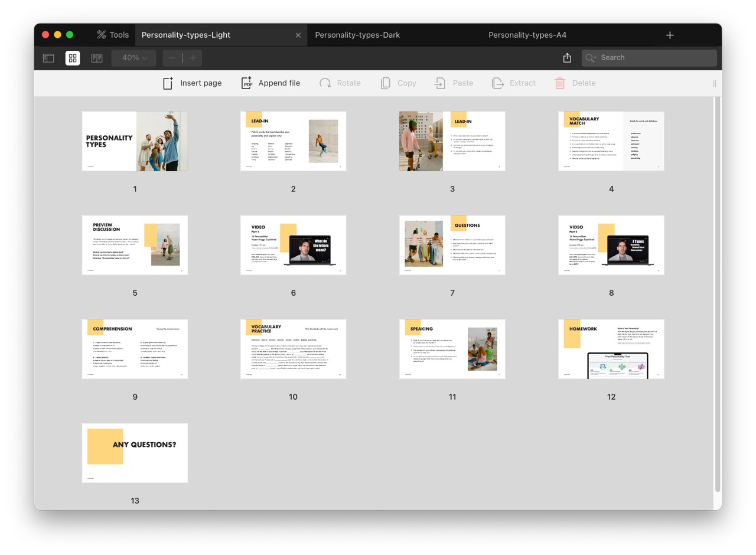Click Insert page in toolbar
This screenshot has width=756, height=555.
tap(193, 83)
